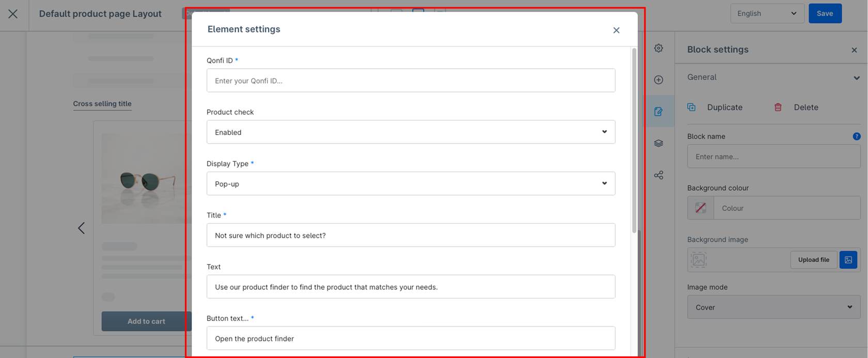Open the layers icon in sidebar
The image size is (868, 358).
pyautogui.click(x=658, y=143)
